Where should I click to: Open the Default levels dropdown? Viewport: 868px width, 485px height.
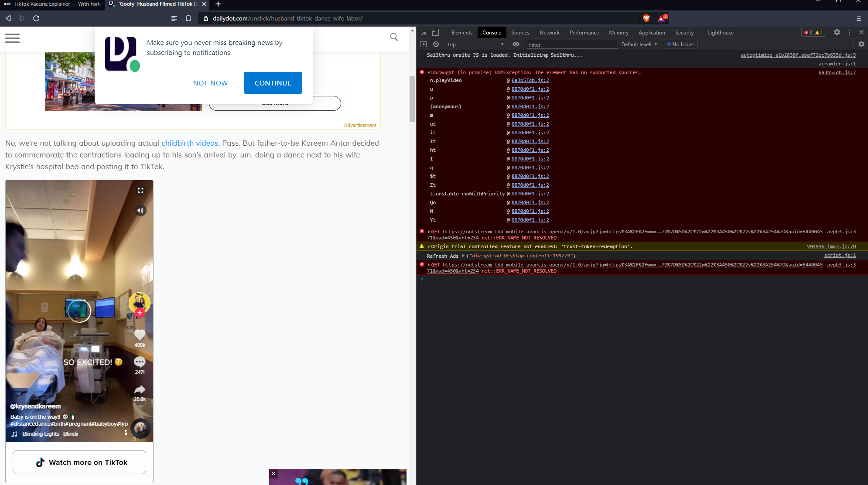(x=639, y=44)
